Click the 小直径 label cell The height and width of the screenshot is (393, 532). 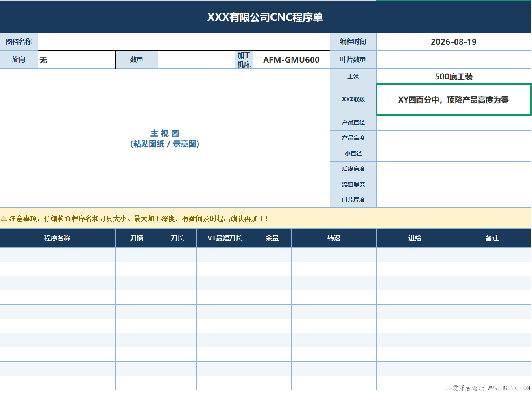click(353, 153)
